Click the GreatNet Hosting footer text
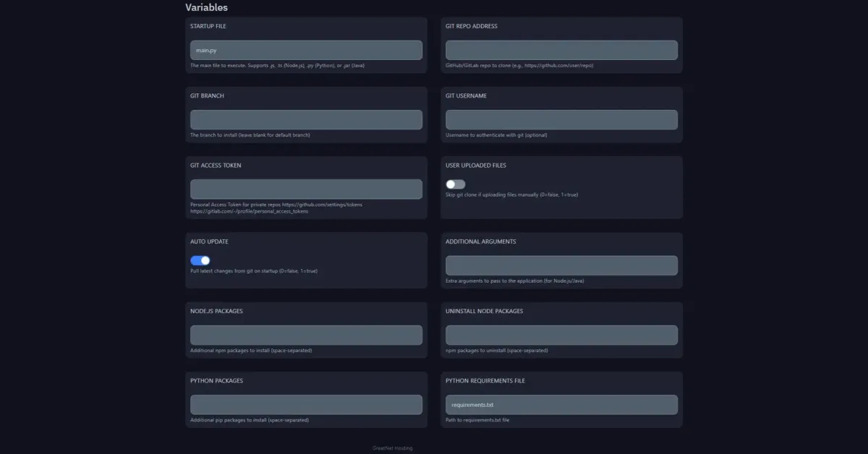Image resolution: width=868 pixels, height=454 pixels. [393, 448]
